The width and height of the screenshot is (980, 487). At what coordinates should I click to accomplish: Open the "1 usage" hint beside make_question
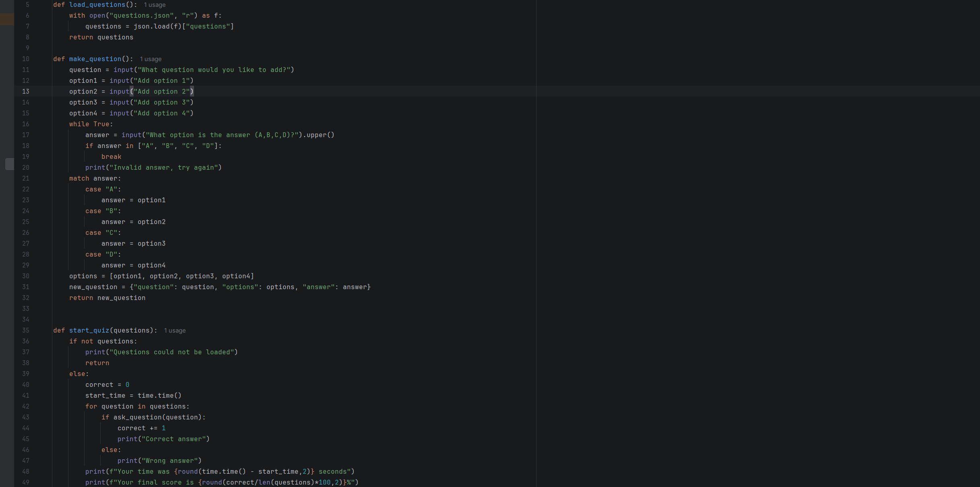point(151,59)
